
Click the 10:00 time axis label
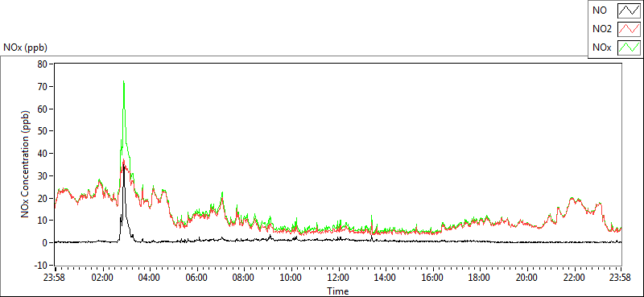pyautogui.click(x=291, y=277)
